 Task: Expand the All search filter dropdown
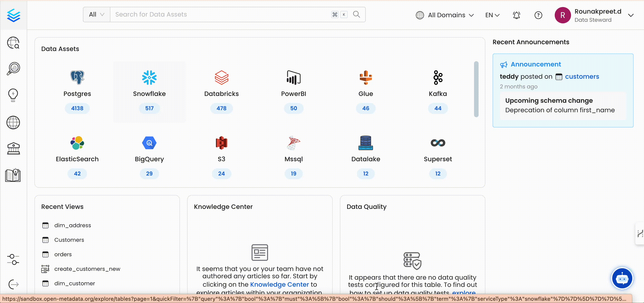coord(97,15)
